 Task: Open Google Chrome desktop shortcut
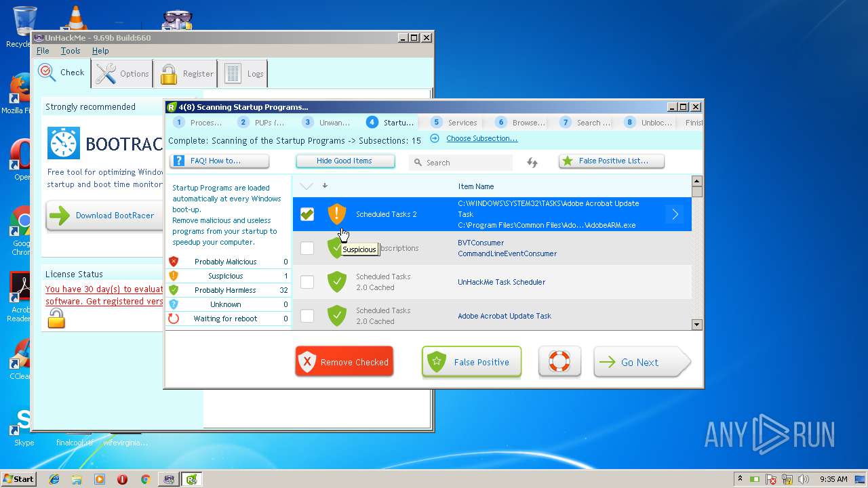(20, 230)
